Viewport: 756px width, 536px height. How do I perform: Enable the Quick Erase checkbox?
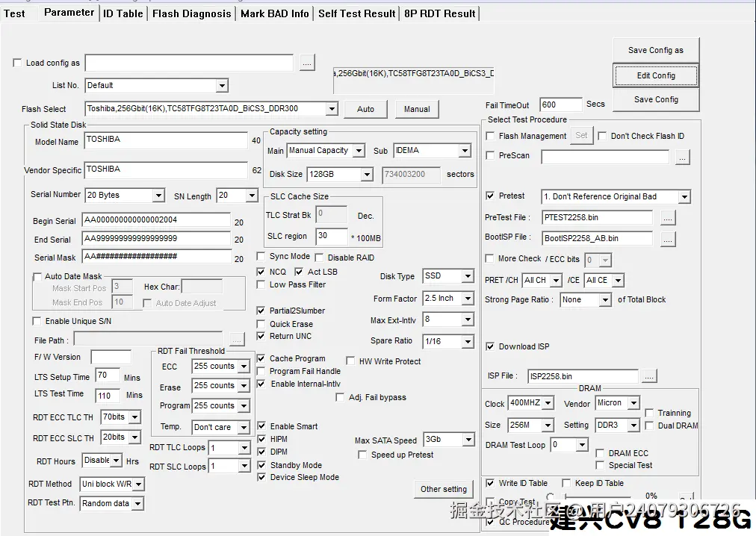point(261,324)
